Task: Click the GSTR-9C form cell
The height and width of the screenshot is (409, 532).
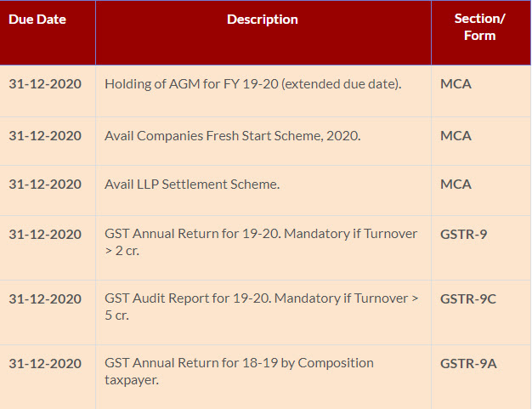Action: [x=467, y=298]
